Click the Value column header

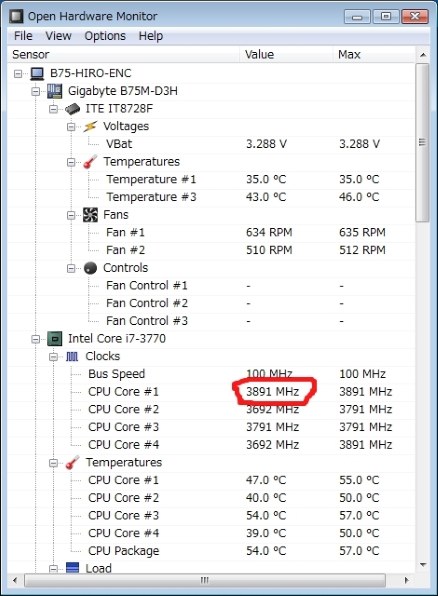click(x=286, y=54)
